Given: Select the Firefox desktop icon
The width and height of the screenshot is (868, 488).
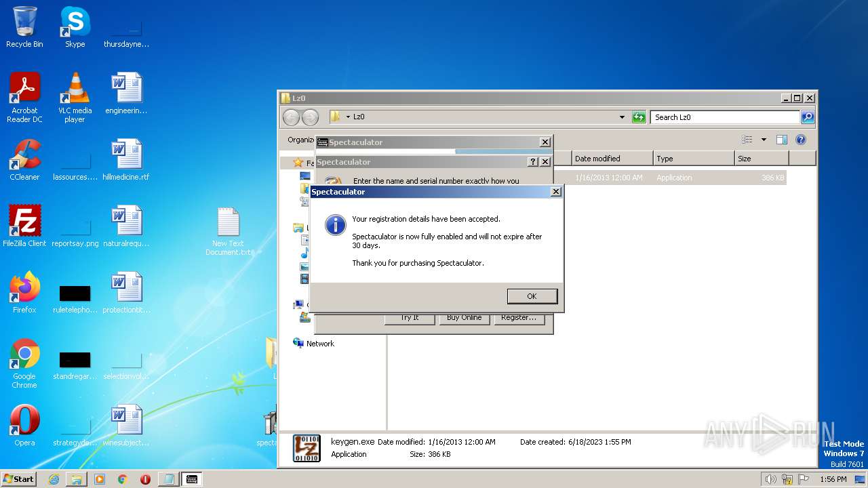Looking at the screenshot, I should tap(24, 293).
